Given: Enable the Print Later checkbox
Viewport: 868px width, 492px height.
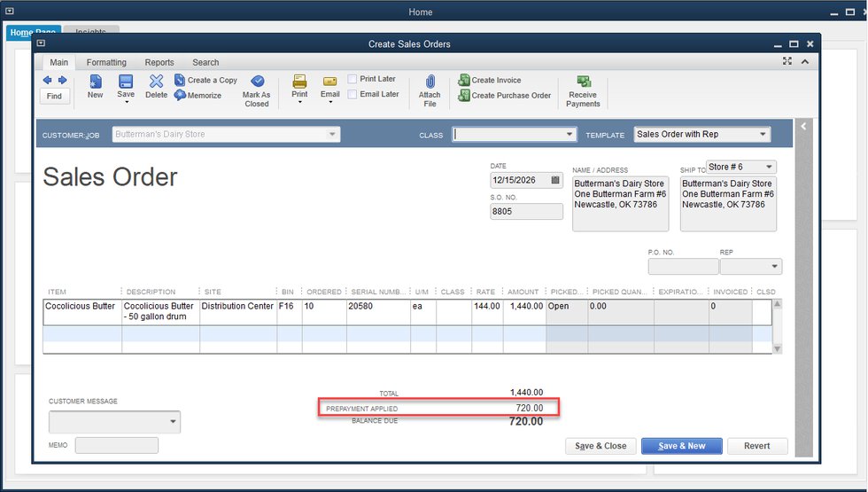Looking at the screenshot, I should (353, 79).
